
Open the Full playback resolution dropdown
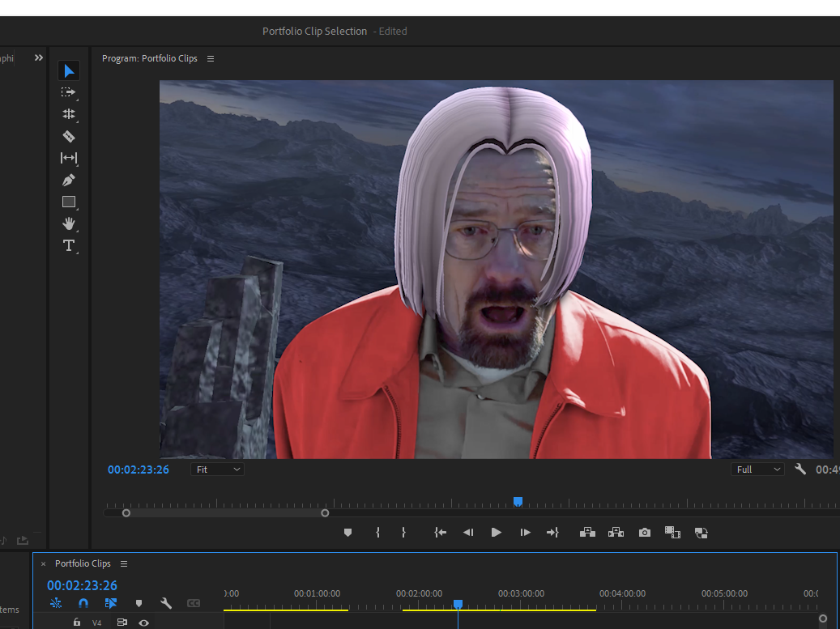click(757, 470)
